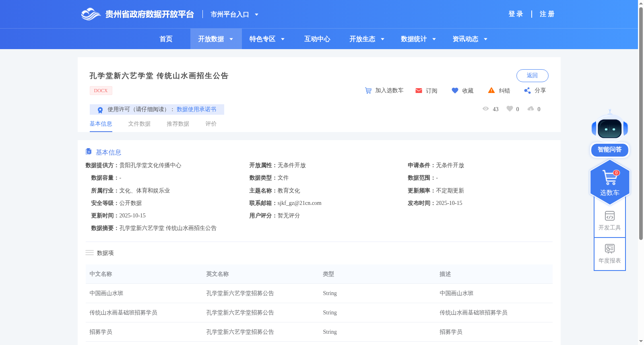Click the gray heart favorites count icon
The width and height of the screenshot is (644, 345).
[510, 109]
